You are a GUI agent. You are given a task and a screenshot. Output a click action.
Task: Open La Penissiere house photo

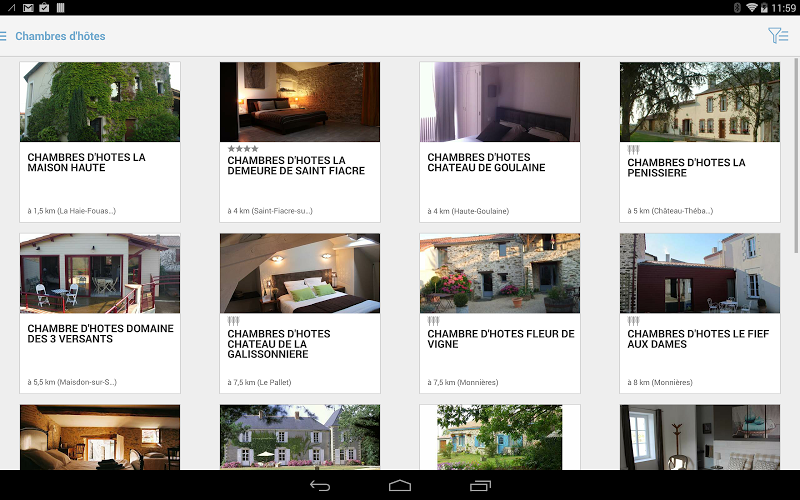pyautogui.click(x=700, y=102)
